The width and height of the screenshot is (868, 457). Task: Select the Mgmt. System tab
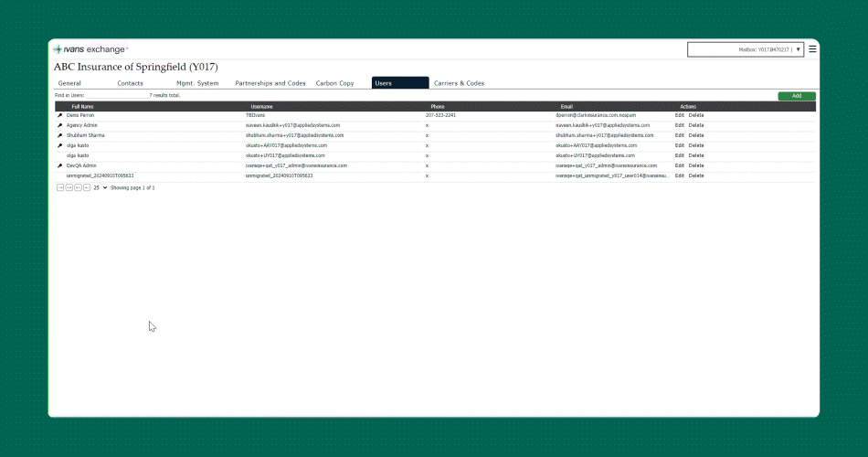pyautogui.click(x=197, y=83)
